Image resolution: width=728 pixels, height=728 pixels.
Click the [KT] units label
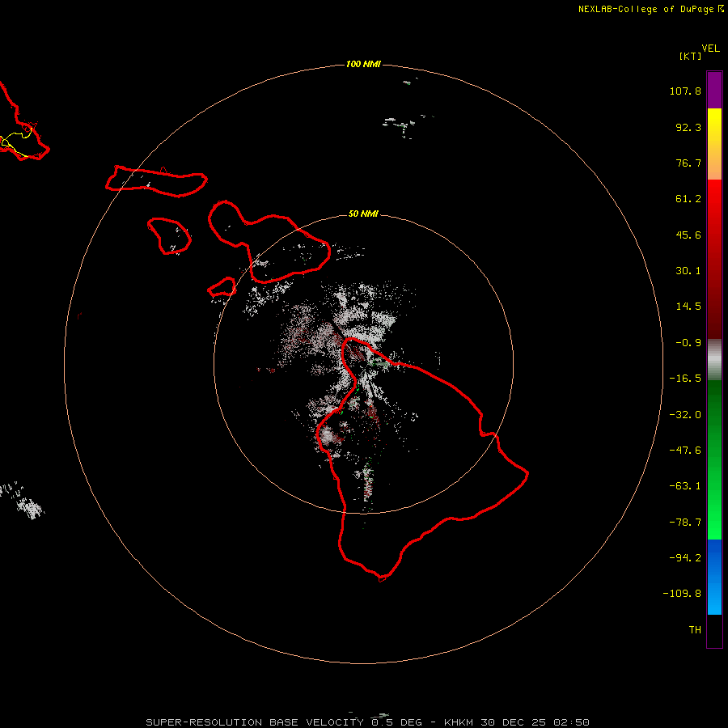click(x=690, y=56)
